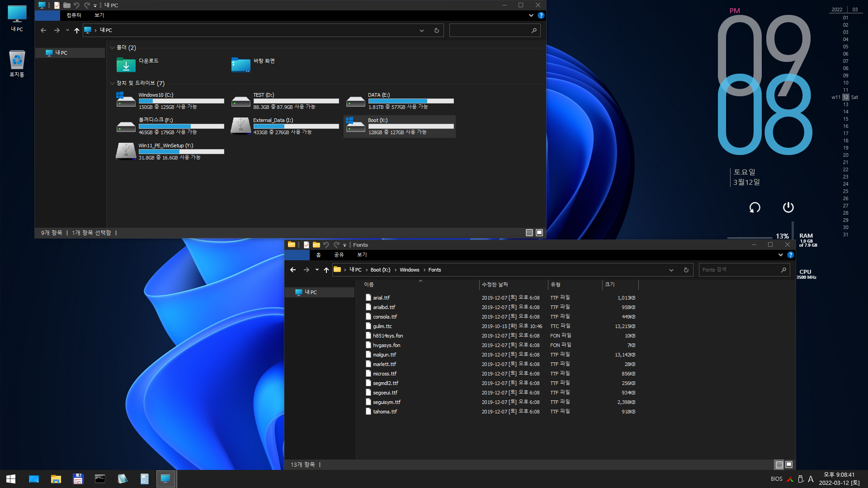Switch 내 PC window to large icons view
The image size is (868, 488).
click(x=539, y=233)
